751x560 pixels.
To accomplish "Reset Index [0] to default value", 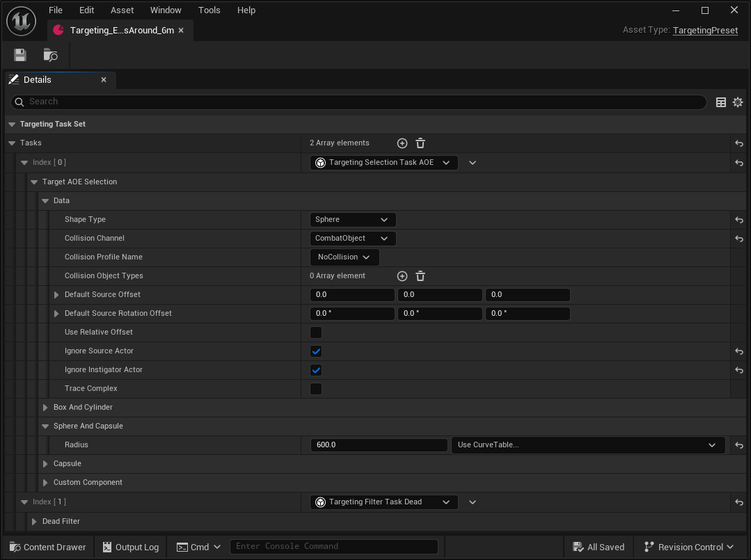I will tap(739, 163).
